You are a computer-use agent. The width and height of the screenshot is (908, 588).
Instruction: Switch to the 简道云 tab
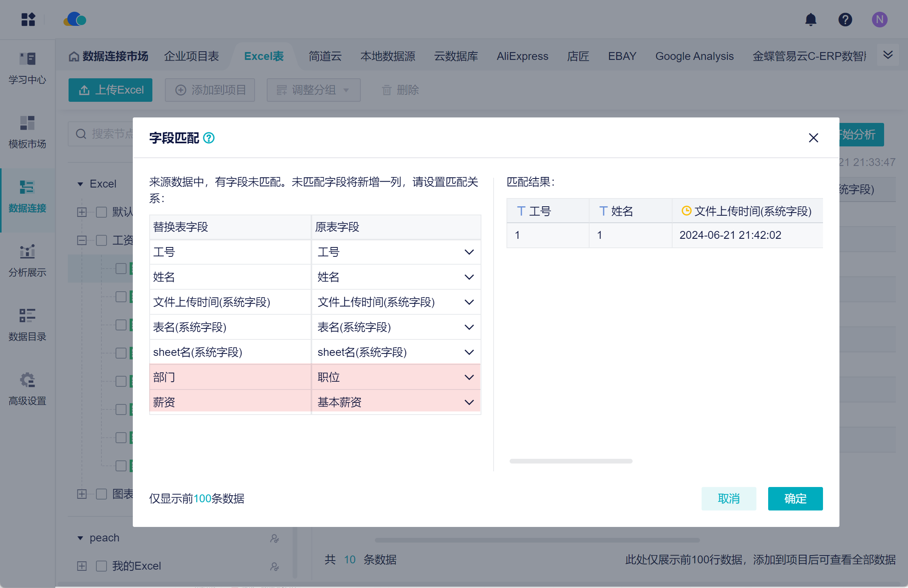click(325, 56)
